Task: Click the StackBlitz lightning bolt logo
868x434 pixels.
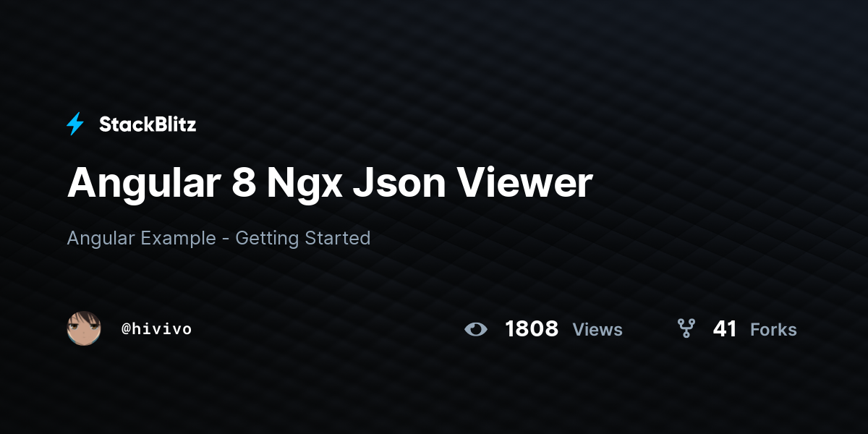Action: (x=75, y=124)
